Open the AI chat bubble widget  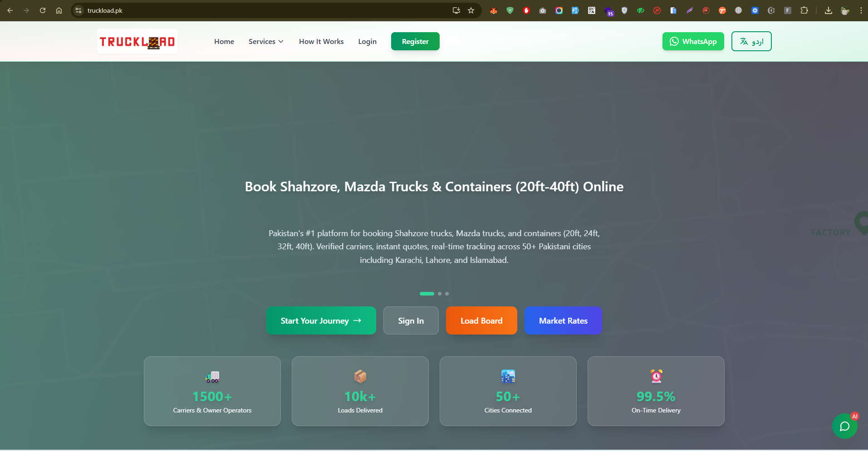pyautogui.click(x=844, y=426)
